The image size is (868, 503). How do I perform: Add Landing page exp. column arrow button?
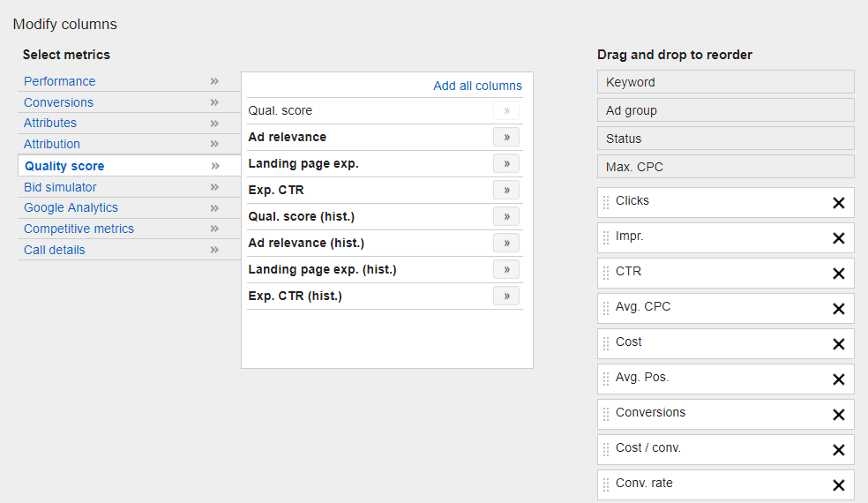click(506, 163)
